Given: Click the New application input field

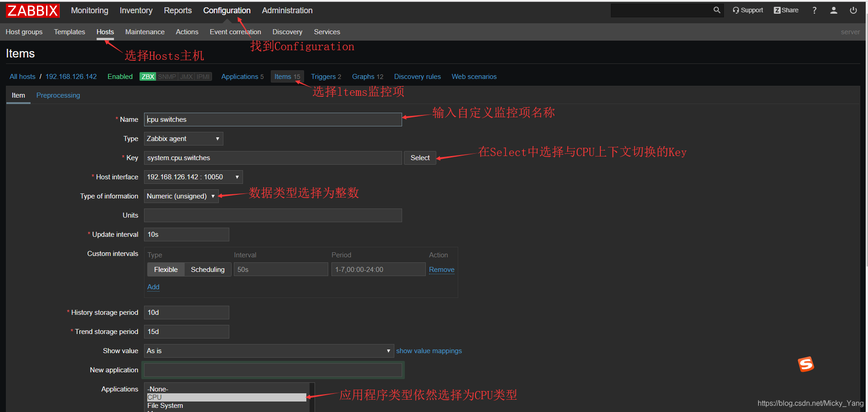Looking at the screenshot, I should coord(273,370).
